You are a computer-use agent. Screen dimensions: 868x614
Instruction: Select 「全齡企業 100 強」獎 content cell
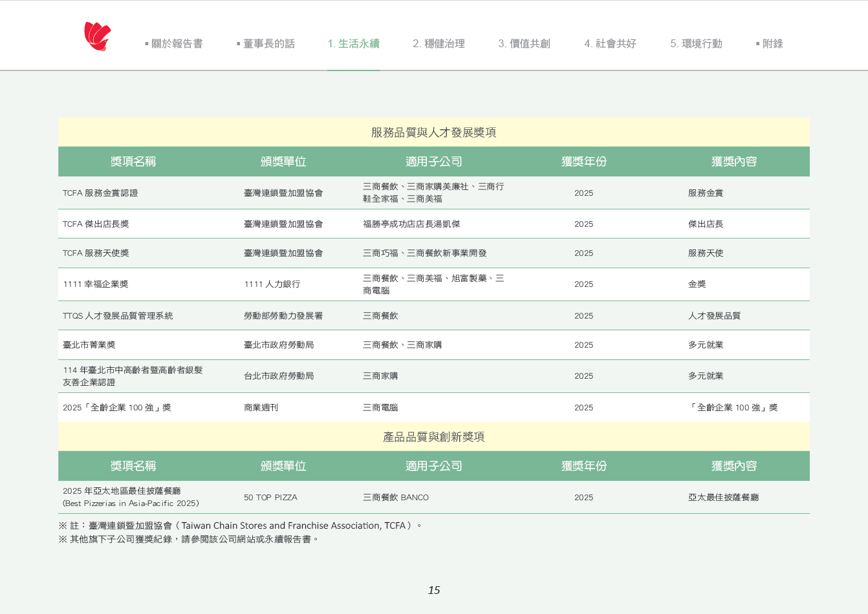pyautogui.click(x=733, y=408)
